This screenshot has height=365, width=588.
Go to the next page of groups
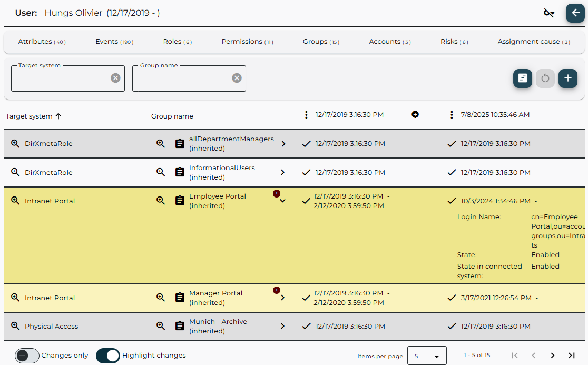tap(552, 356)
